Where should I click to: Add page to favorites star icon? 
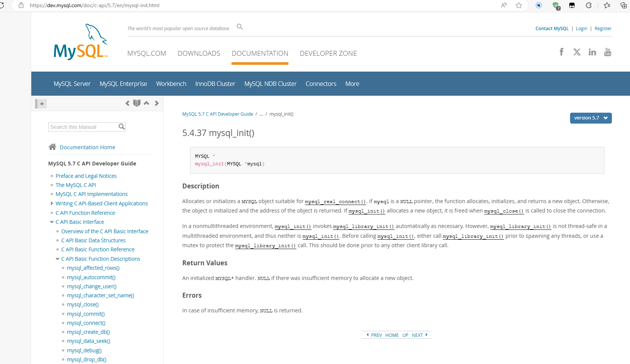click(x=519, y=5)
